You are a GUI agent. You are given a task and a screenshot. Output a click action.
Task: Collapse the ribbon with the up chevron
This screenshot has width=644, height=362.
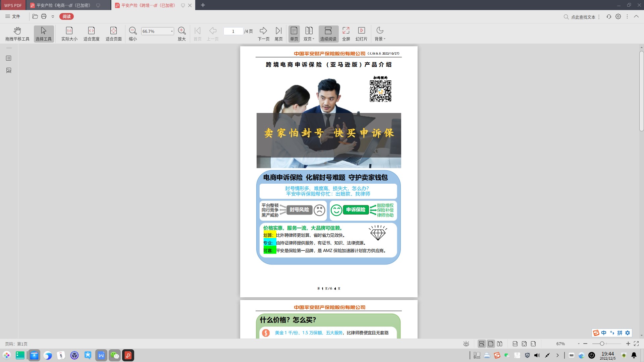click(636, 16)
